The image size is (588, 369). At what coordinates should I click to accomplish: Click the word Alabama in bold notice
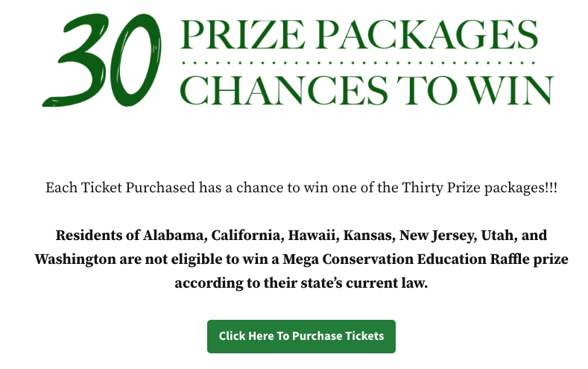(x=174, y=236)
